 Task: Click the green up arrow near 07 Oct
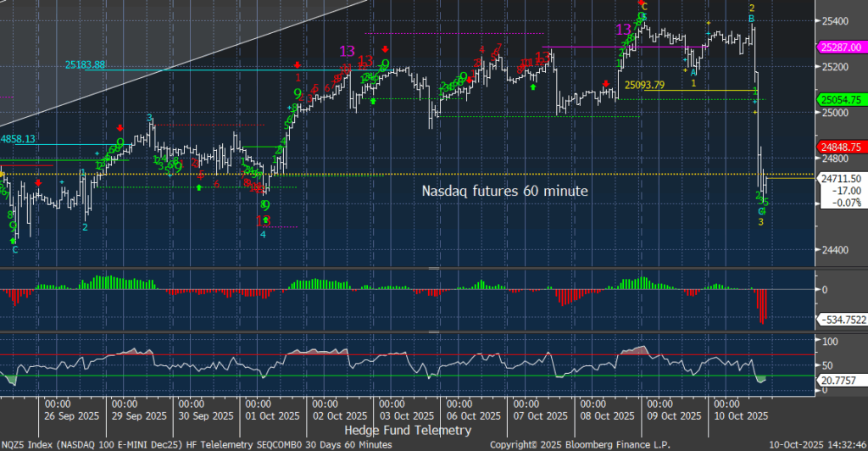click(533, 86)
